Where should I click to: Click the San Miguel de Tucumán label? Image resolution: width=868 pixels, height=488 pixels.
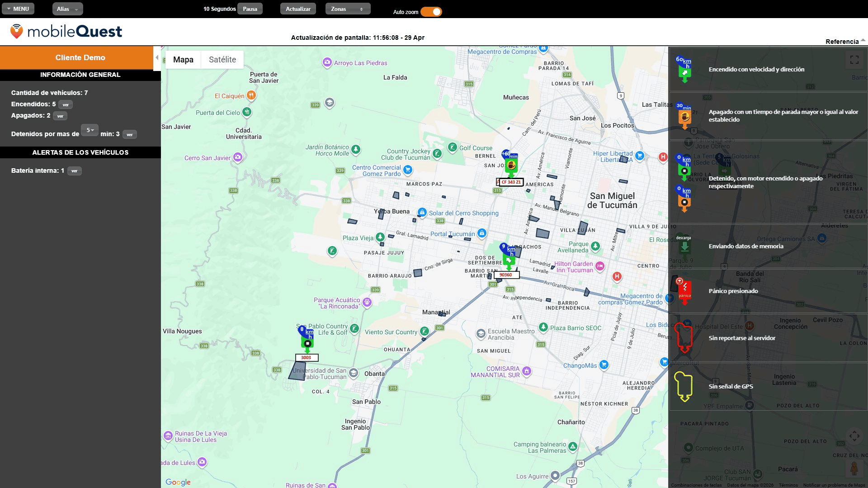click(x=612, y=200)
